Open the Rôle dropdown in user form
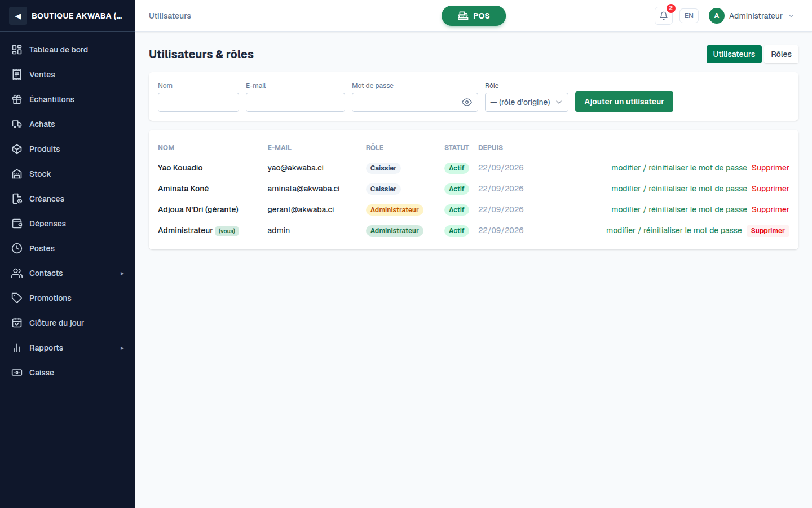812x508 pixels. [x=527, y=102]
